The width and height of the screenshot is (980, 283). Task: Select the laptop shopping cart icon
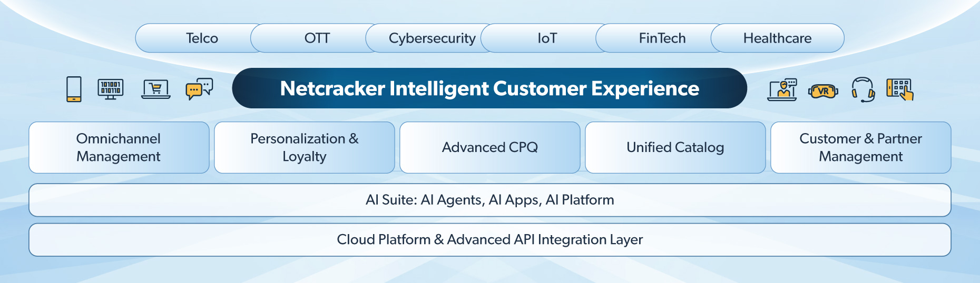click(156, 89)
